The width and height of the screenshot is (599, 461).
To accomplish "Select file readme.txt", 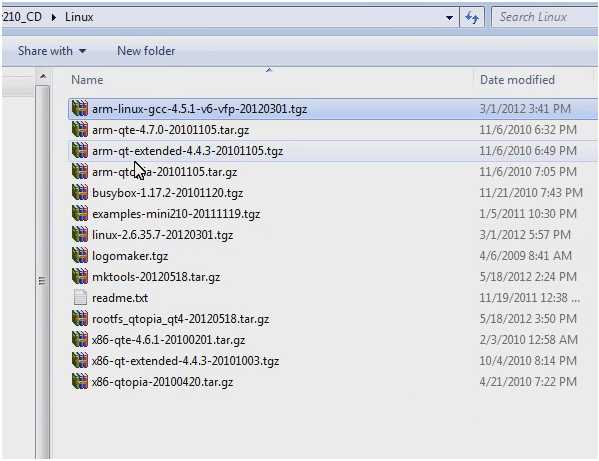I will point(120,298).
